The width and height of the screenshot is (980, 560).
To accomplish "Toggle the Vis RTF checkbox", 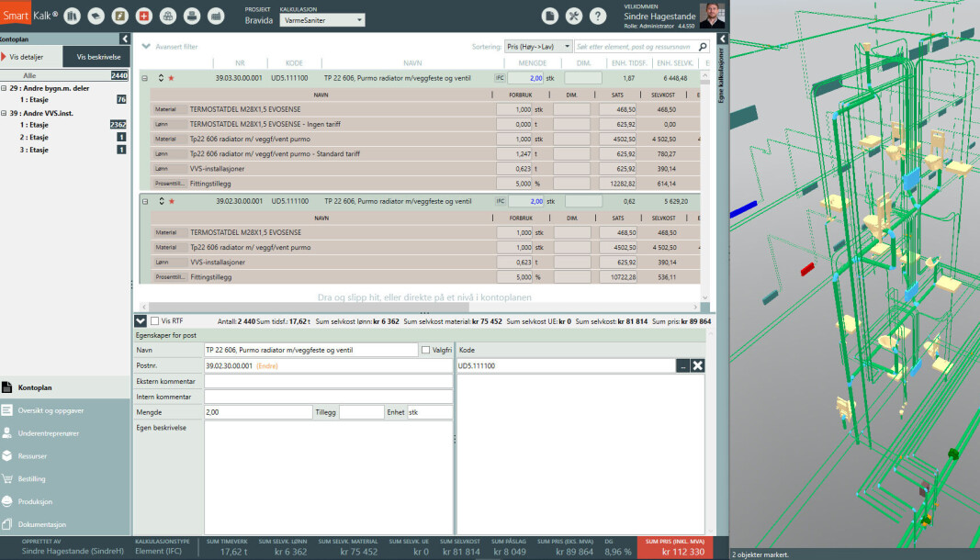I will tap(154, 321).
